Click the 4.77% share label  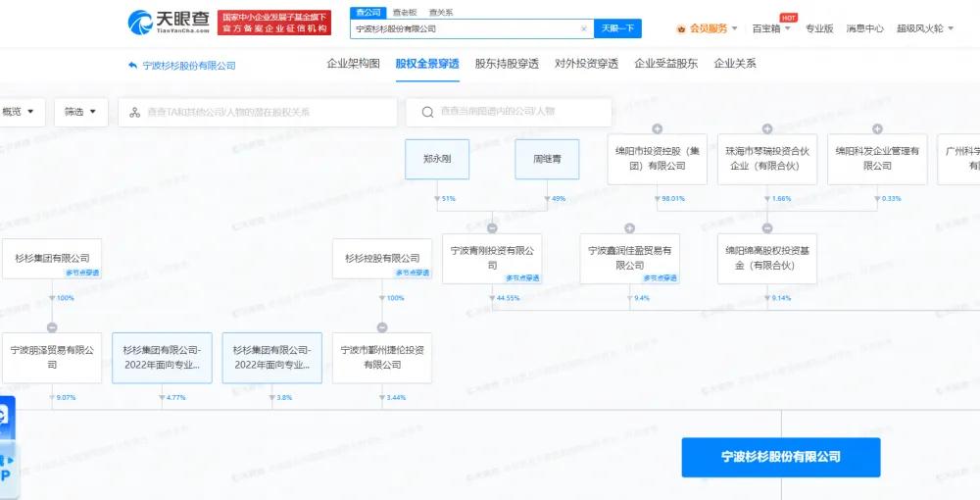coord(175,397)
